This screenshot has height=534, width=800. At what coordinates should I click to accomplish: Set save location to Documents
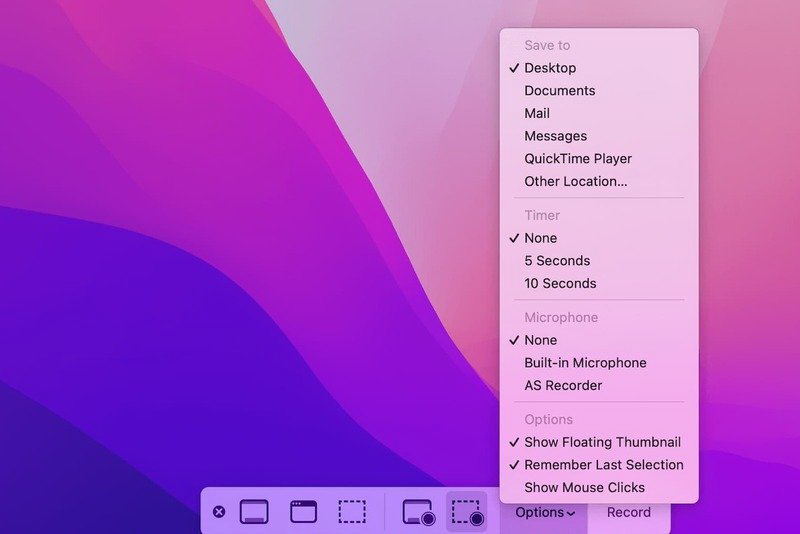(559, 91)
